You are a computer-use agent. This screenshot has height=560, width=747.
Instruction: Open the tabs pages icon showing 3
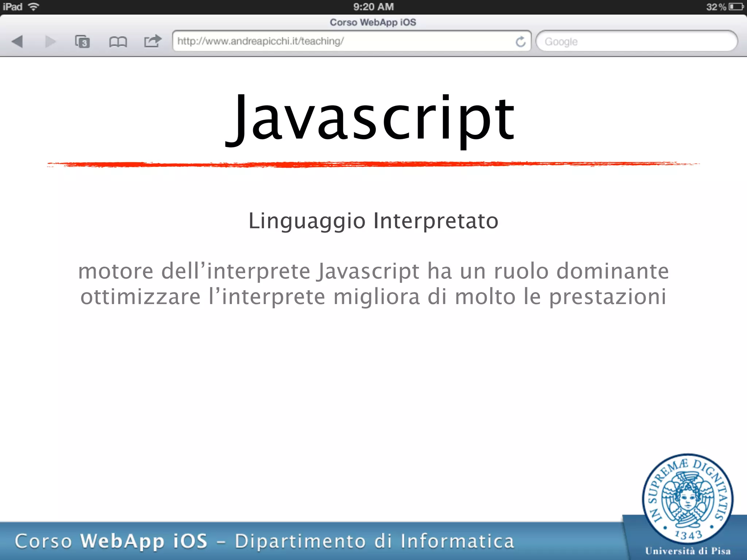82,42
